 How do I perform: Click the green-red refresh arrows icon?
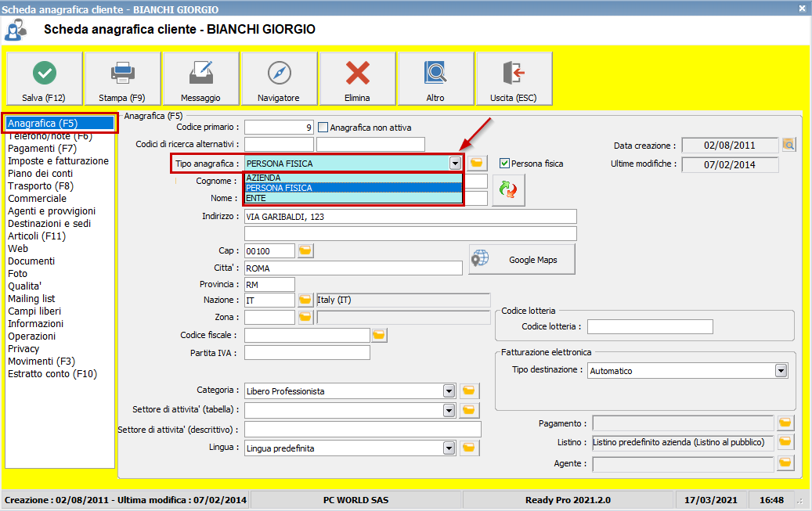coord(508,189)
